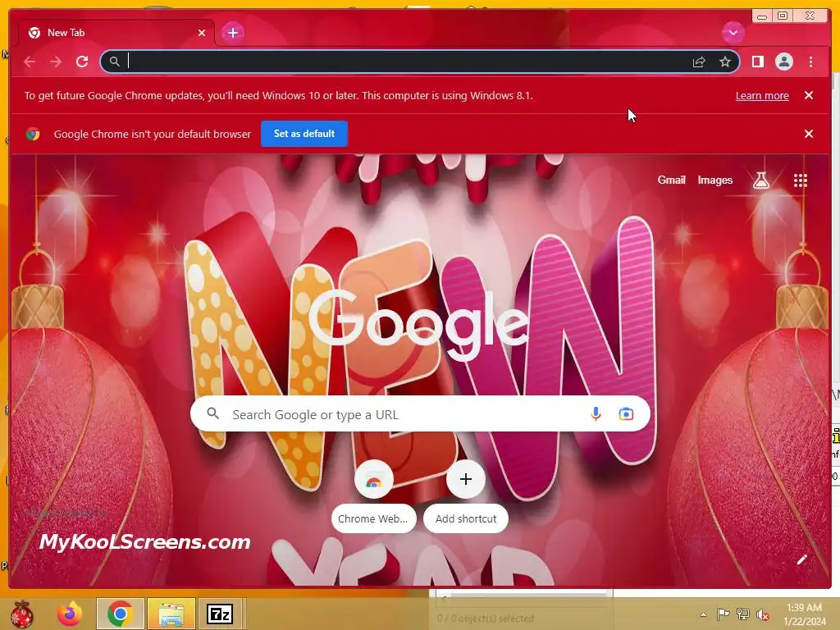Click the Set as default button
This screenshot has height=630, width=840.
[x=304, y=134]
